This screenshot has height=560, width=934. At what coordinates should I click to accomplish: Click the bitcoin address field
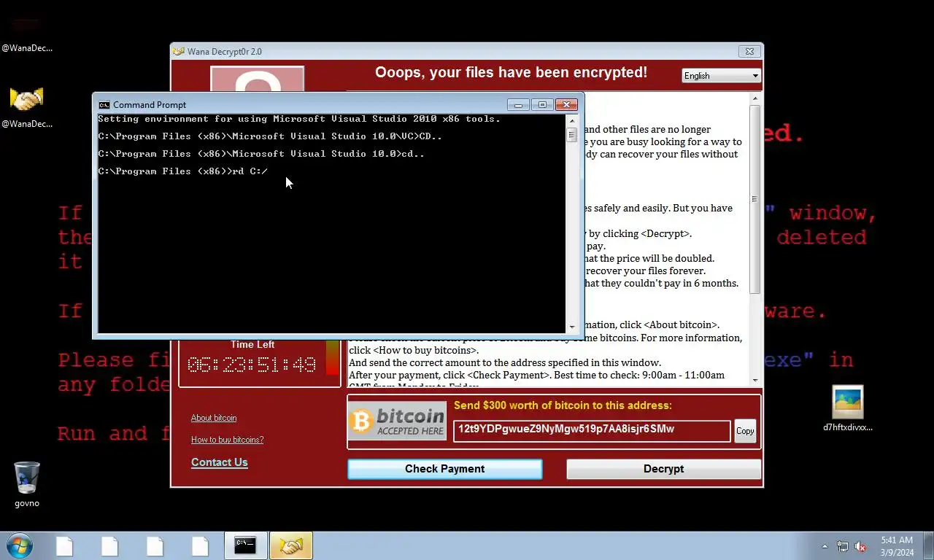point(591,430)
